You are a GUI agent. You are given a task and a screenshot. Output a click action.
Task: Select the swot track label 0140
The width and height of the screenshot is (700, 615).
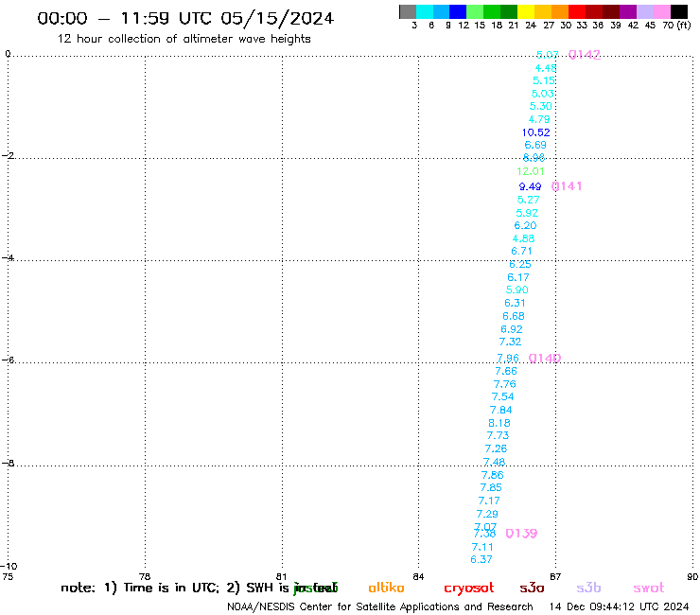click(x=545, y=358)
